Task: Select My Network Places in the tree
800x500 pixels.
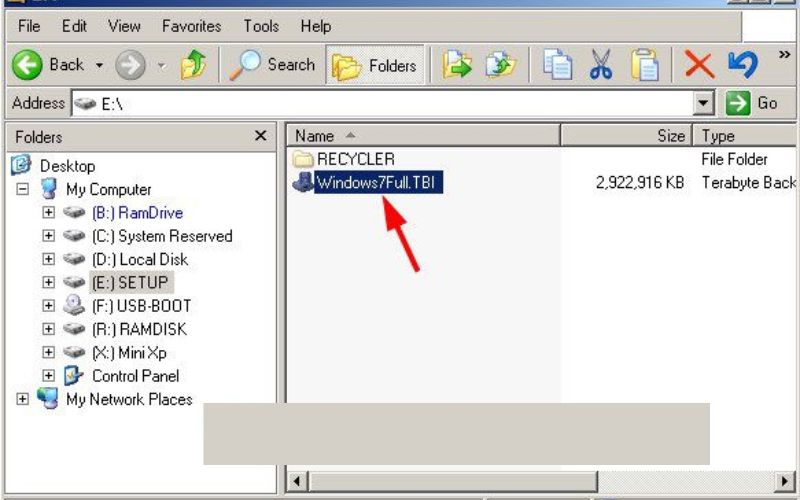Action: pyautogui.click(x=129, y=399)
